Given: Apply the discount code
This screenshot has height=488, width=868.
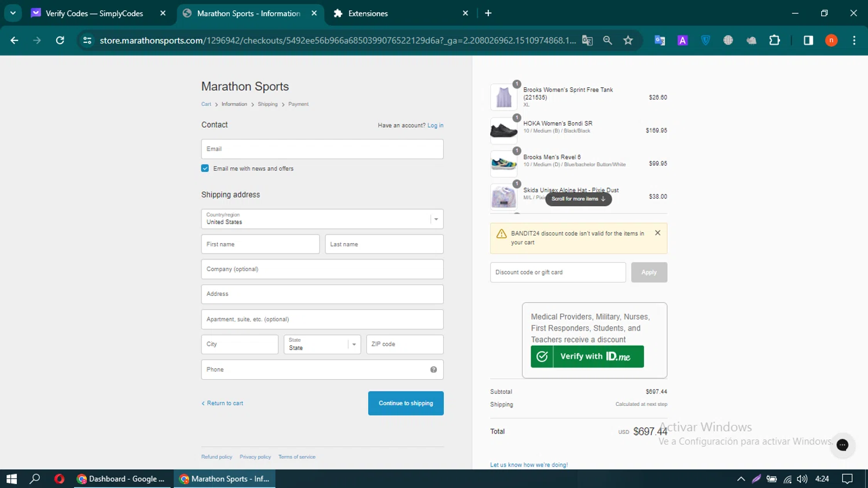Looking at the screenshot, I should 649,273.
